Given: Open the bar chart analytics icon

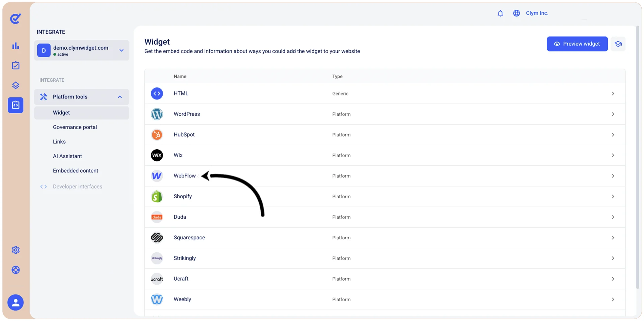Looking at the screenshot, I should point(15,46).
